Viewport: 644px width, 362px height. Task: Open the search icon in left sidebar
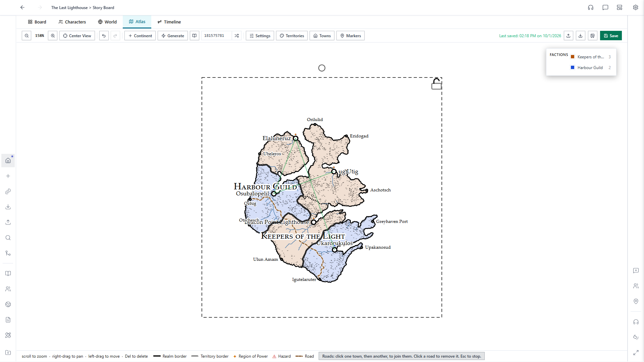point(8,238)
